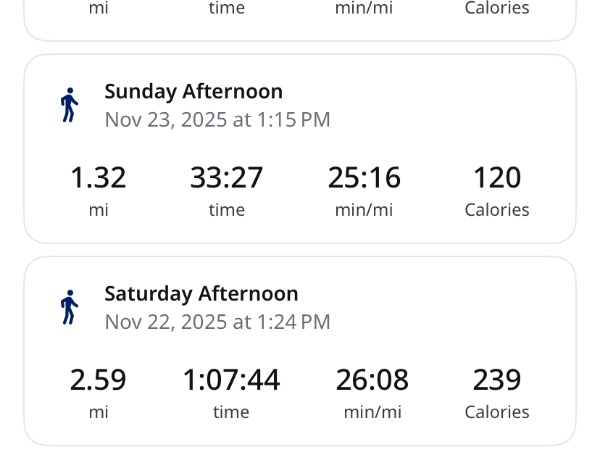Tap the 120 calories value
Screen dimensions: 600x450
(497, 178)
